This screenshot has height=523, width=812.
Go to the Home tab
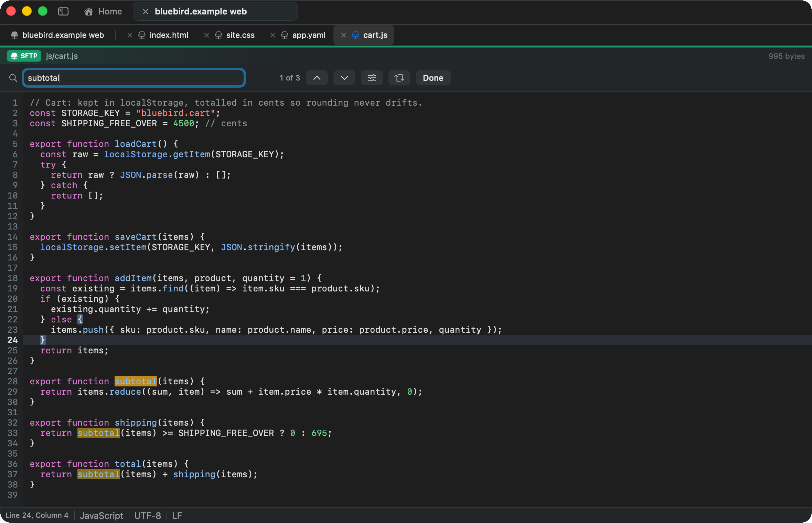click(103, 11)
